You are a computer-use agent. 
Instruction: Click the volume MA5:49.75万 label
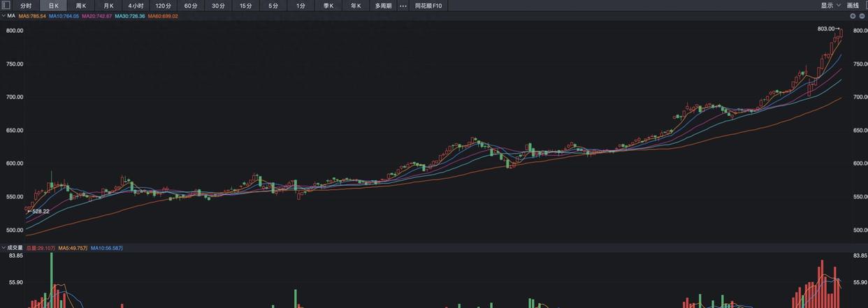click(x=73, y=248)
